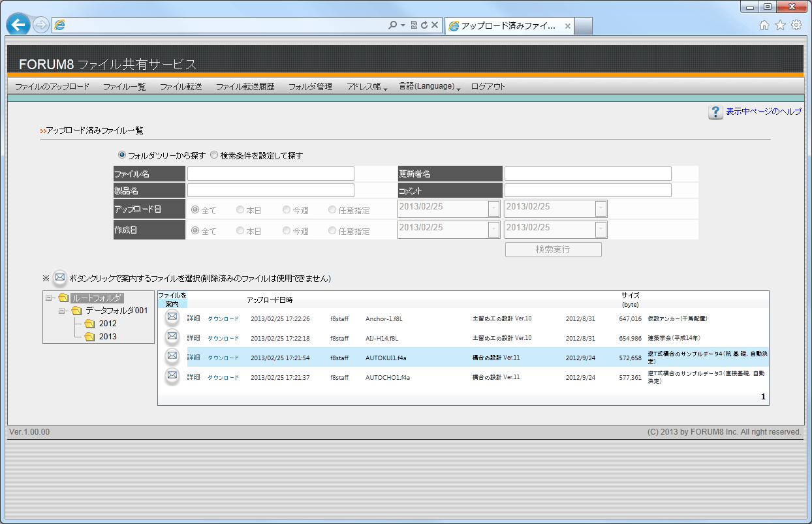Image resolution: width=812 pixels, height=524 pixels.
Task: Select フォルダツリーから探す radio button
Action: [x=122, y=155]
